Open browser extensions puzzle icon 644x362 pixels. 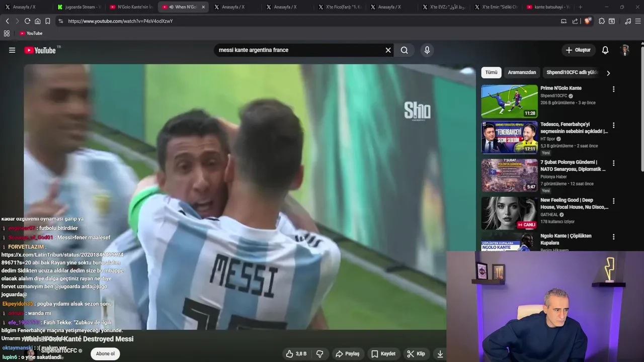(602, 21)
